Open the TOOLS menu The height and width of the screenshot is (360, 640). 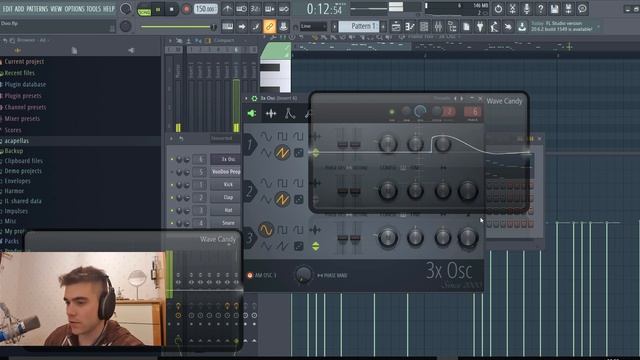pyautogui.click(x=93, y=9)
